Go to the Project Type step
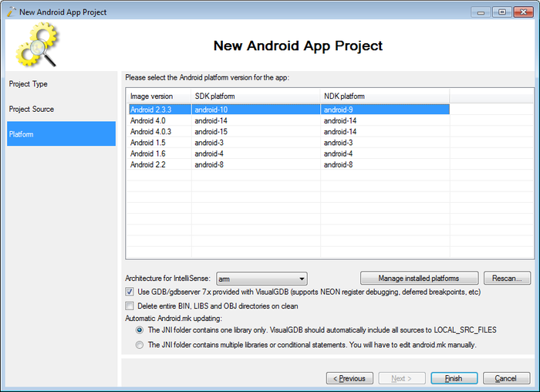The width and height of the screenshot is (540, 392). click(61, 83)
